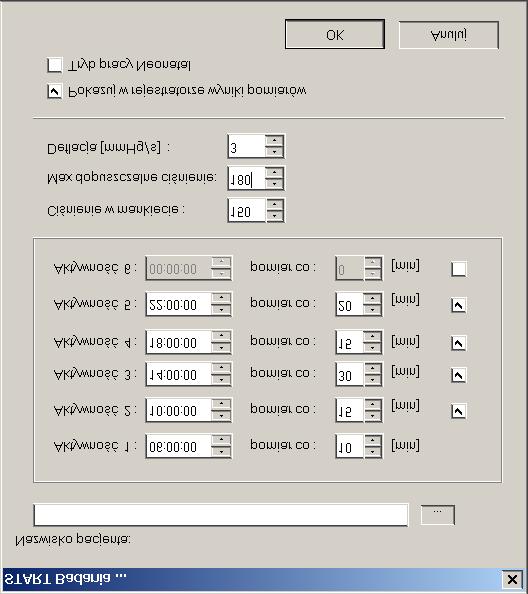Screen dimensions: 528x594
Task: Click the Aktywność 3 time field 14:00:00
Action: 178,374
